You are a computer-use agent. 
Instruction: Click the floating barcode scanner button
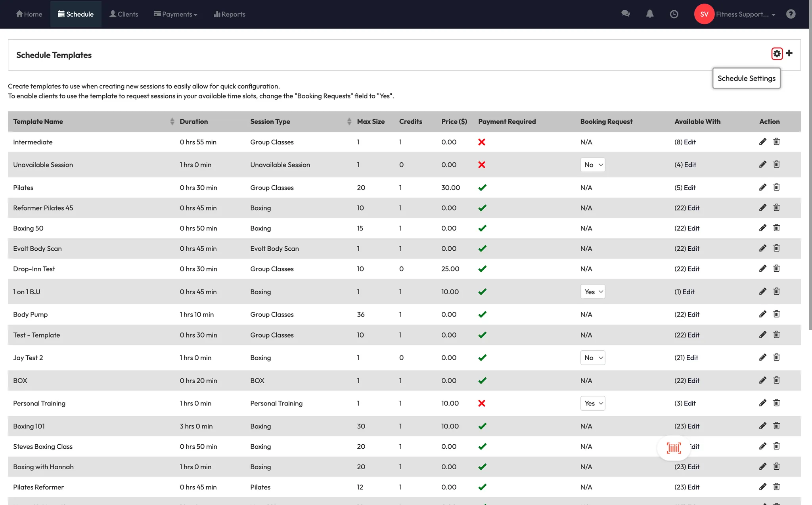pos(674,448)
